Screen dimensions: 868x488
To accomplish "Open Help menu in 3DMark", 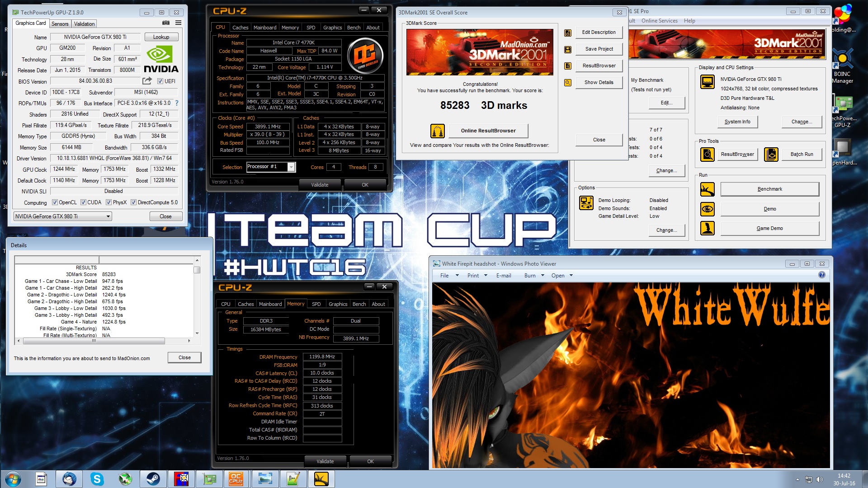I will pos(689,21).
